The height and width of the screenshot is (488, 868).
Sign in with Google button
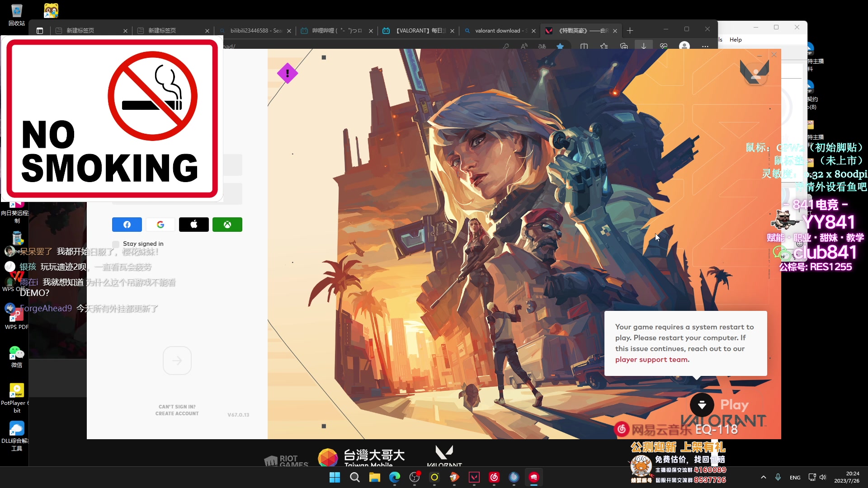click(160, 225)
